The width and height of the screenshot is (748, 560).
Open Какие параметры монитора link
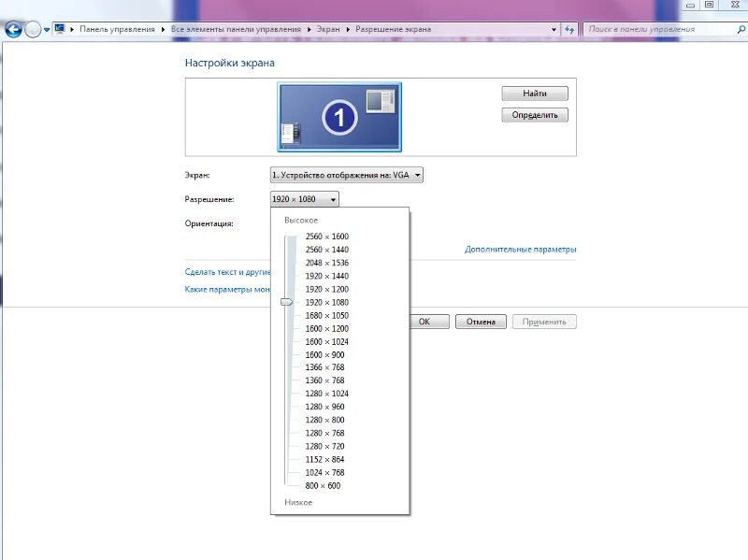pos(227,289)
